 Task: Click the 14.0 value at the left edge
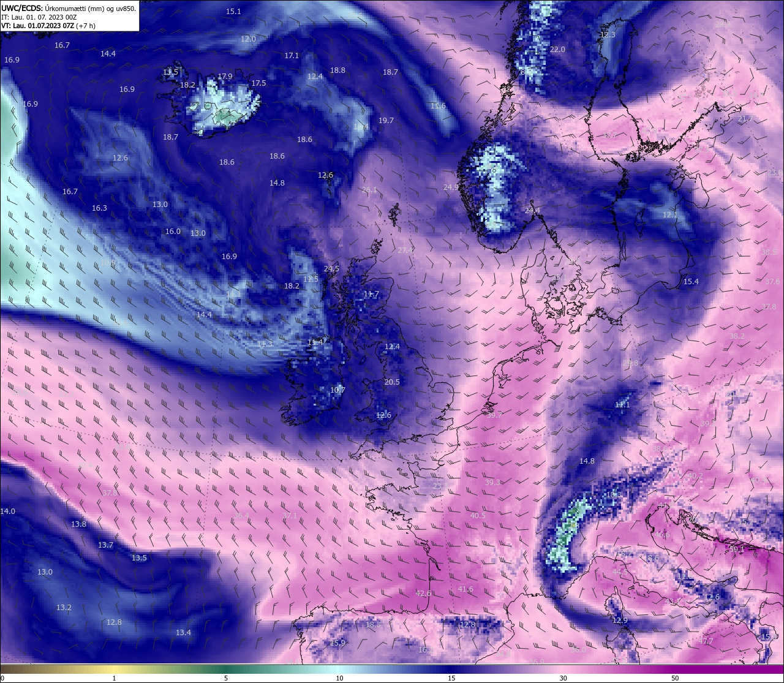click(8, 511)
